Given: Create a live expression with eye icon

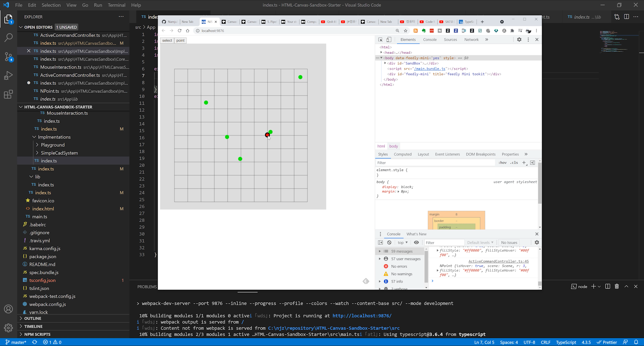Looking at the screenshot, I should point(416,243).
